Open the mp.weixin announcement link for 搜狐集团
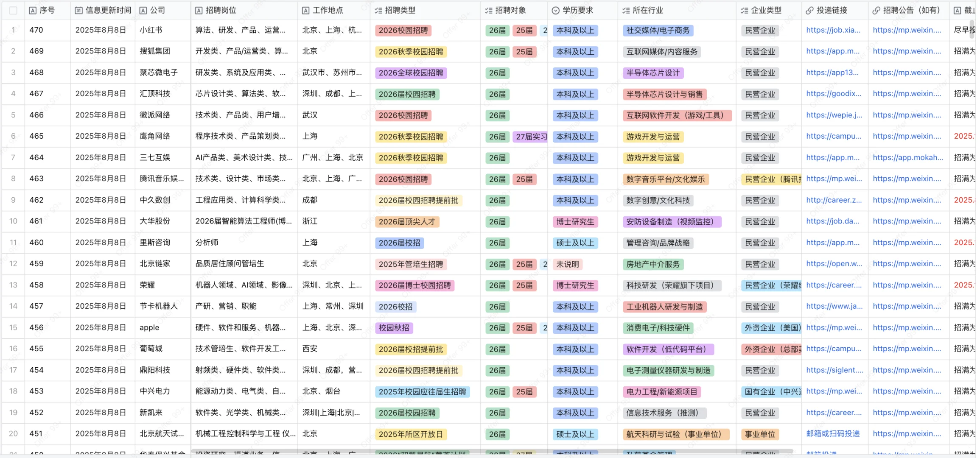Screen dimensions: 980x458 [907, 51]
